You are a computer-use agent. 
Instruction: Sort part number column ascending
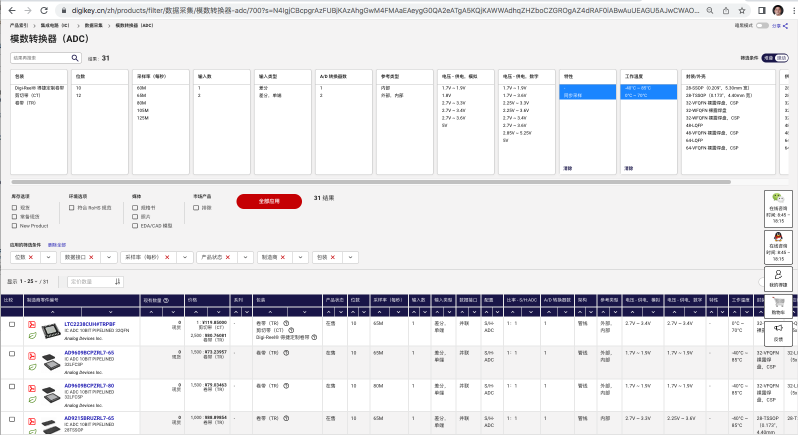(x=52, y=312)
